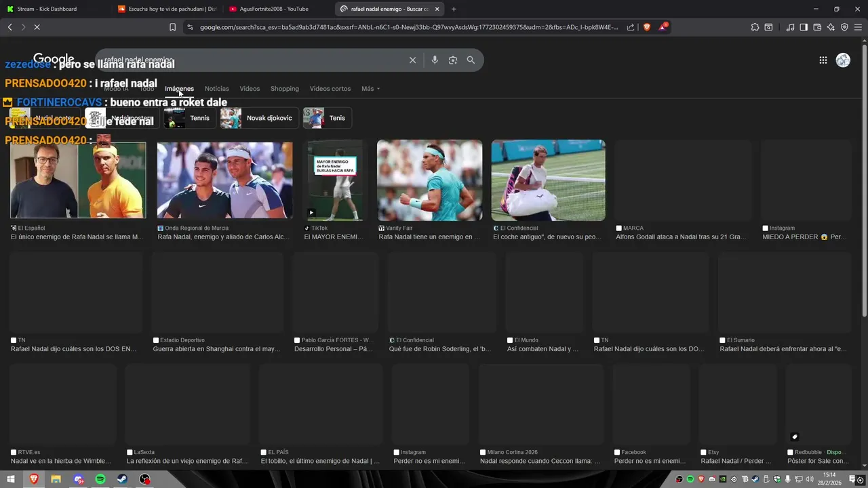Filter results with the Novak djokovic chip
This screenshot has width=868, height=488.
tap(259, 118)
